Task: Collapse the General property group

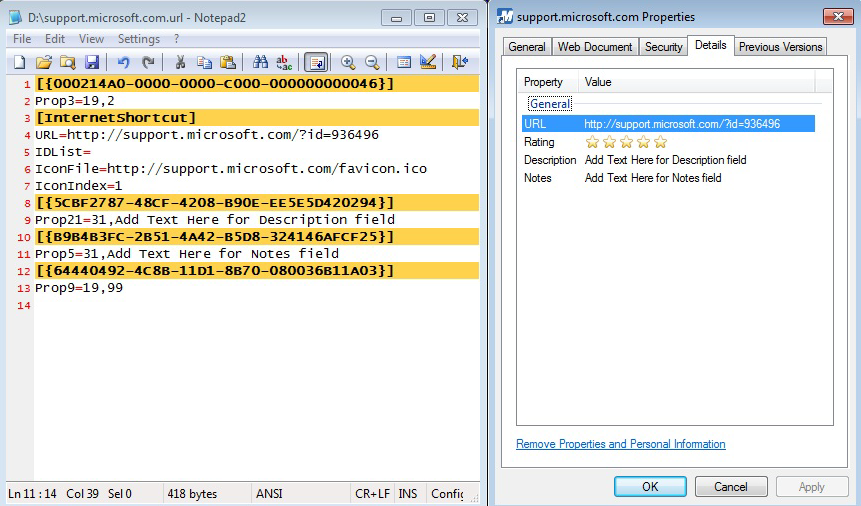Action: [550, 104]
